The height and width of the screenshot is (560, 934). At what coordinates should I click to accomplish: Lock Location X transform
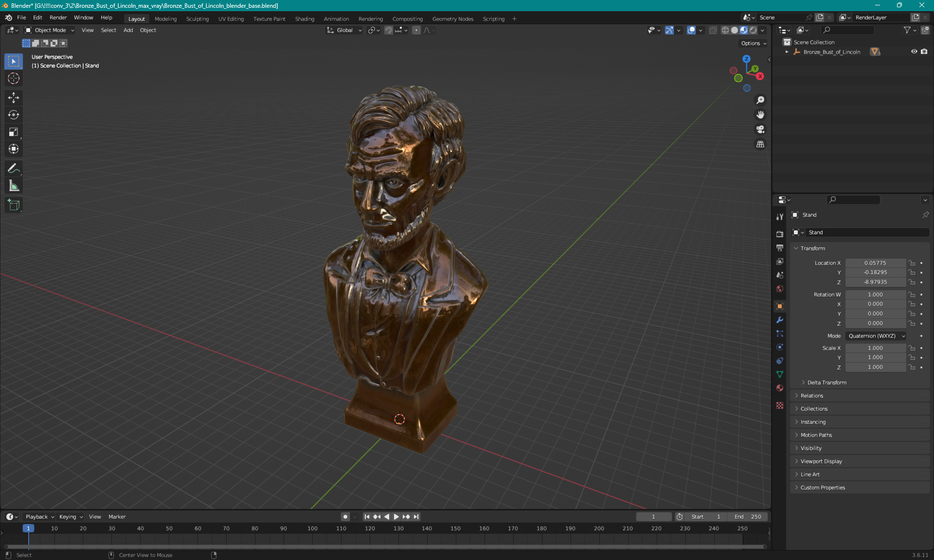tap(912, 263)
